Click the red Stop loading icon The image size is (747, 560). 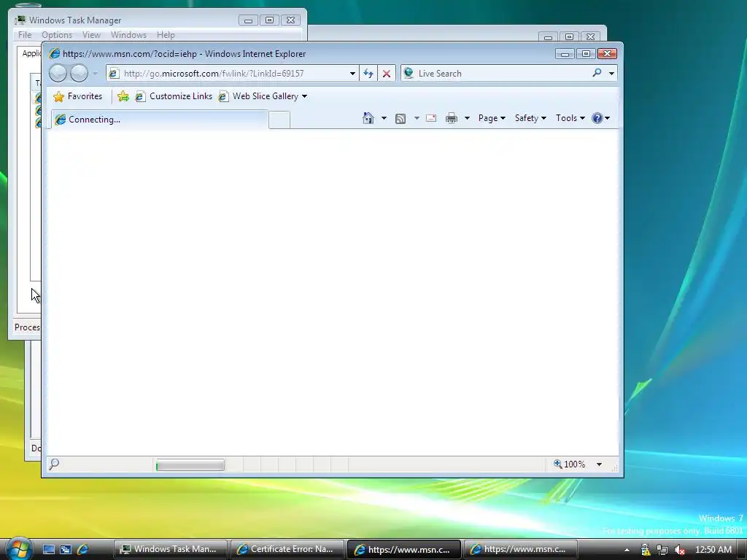tap(387, 74)
